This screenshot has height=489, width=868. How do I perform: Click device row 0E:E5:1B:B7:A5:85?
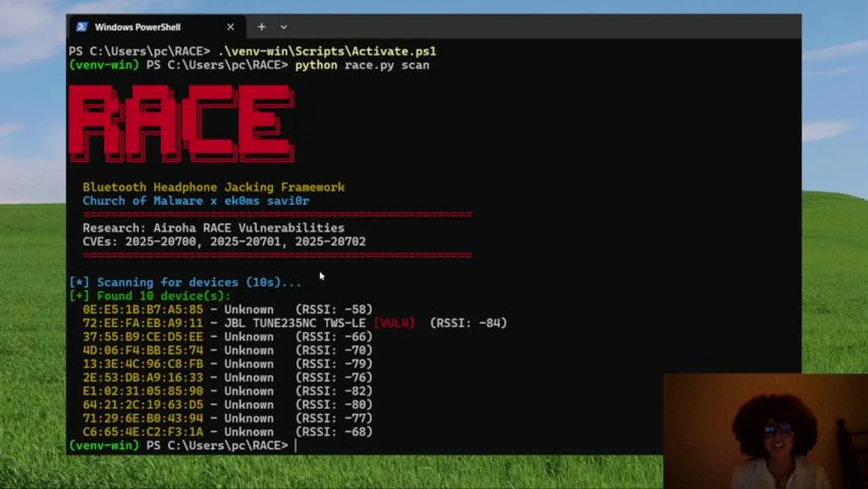(x=228, y=310)
